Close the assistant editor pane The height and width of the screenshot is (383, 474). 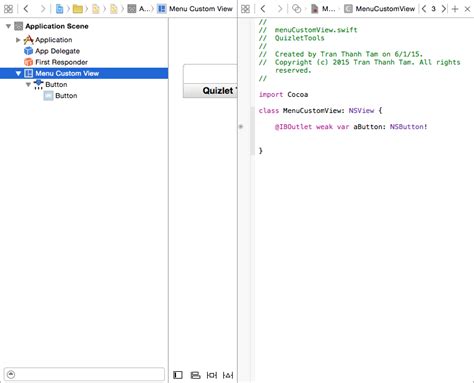(467, 9)
